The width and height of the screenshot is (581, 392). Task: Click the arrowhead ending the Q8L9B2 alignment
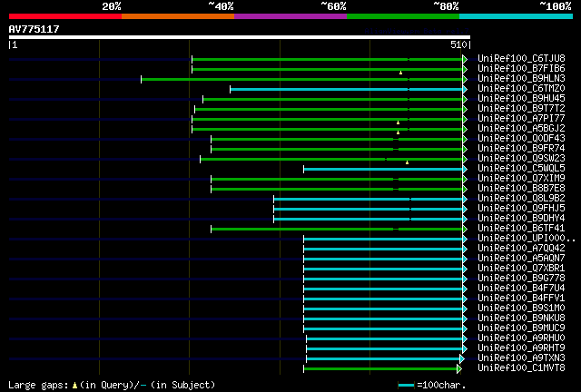pyautogui.click(x=465, y=200)
